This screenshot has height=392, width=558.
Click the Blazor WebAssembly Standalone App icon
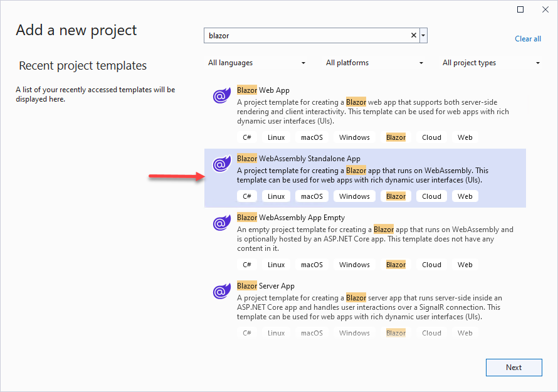[221, 164]
